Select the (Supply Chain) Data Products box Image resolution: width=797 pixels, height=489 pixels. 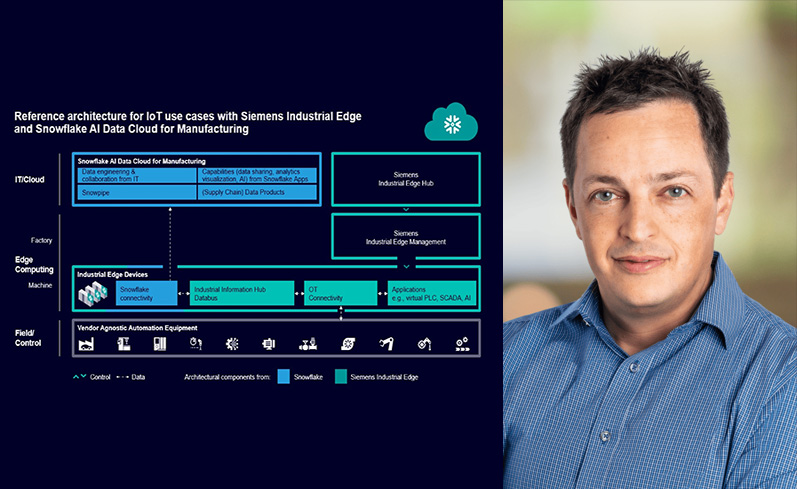click(257, 190)
